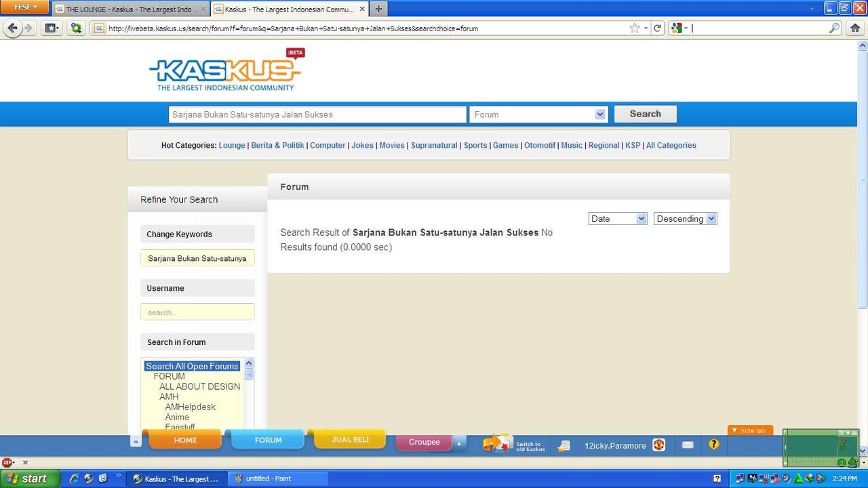
Task: Click the Change Keywords input field
Action: (x=197, y=258)
